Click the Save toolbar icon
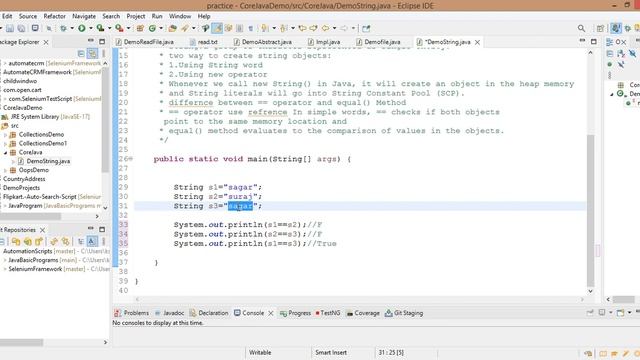640x360 pixels. tap(10, 28)
